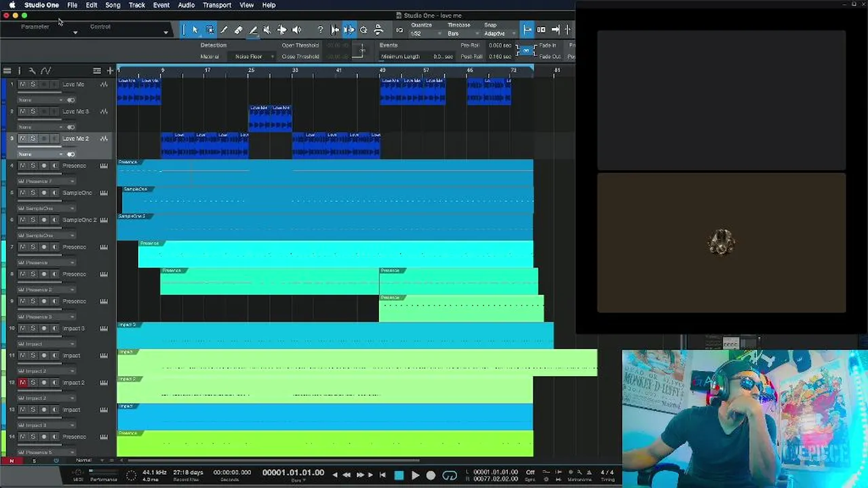Click the Stop transport button

pos(399,476)
